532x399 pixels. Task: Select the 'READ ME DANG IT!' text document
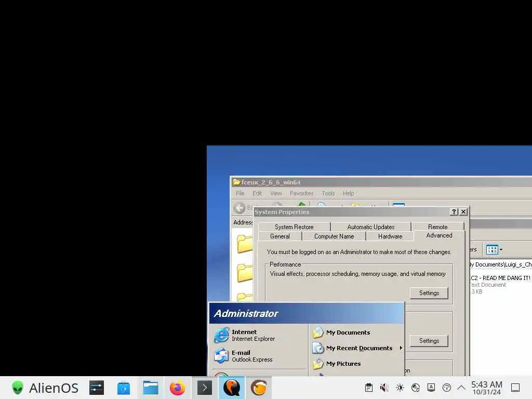coord(500,284)
